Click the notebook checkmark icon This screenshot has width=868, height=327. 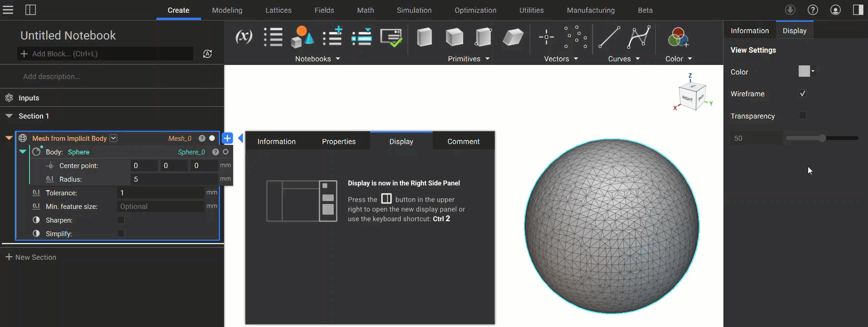[391, 38]
